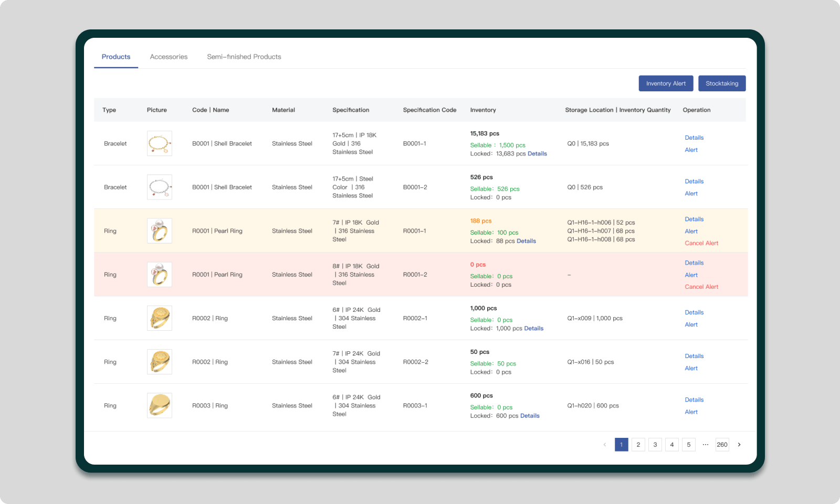Jump to last page 260
840x504 pixels.
click(x=722, y=445)
